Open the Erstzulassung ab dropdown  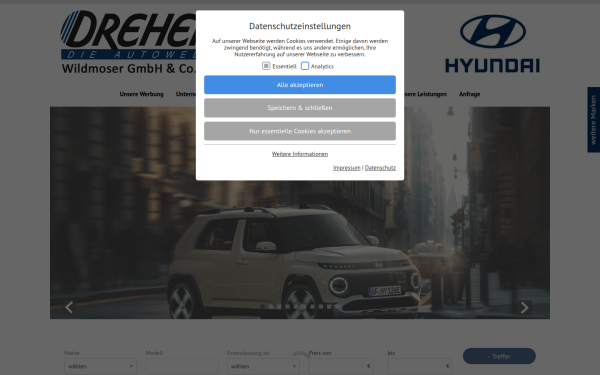coord(263,366)
